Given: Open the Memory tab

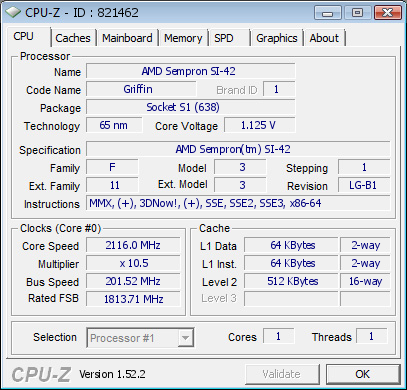Looking at the screenshot, I should pos(183,38).
